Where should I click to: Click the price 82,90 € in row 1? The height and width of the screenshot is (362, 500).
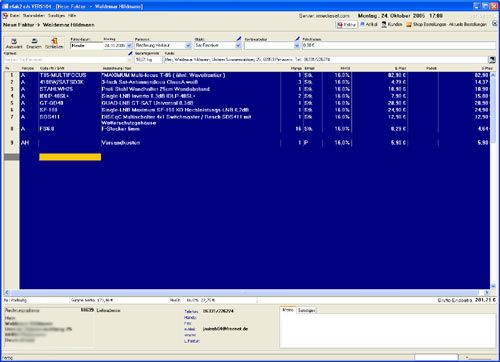(397, 75)
